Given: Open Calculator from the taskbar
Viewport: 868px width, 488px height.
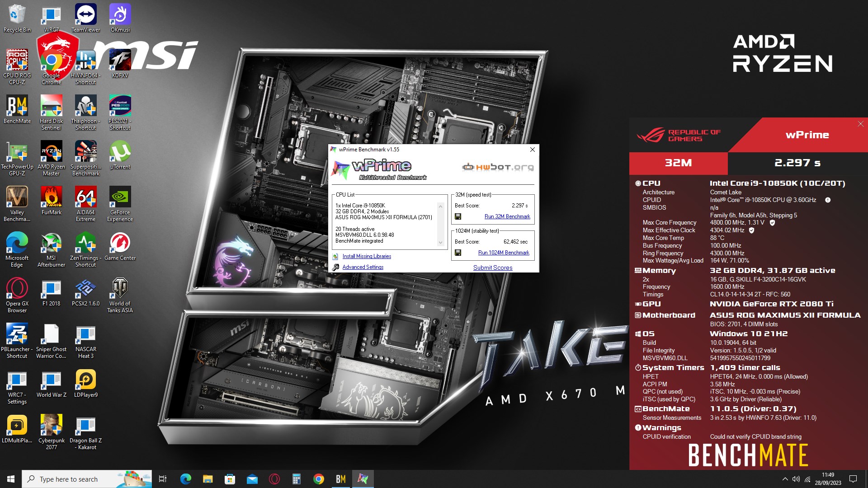Looking at the screenshot, I should pyautogui.click(x=297, y=479).
